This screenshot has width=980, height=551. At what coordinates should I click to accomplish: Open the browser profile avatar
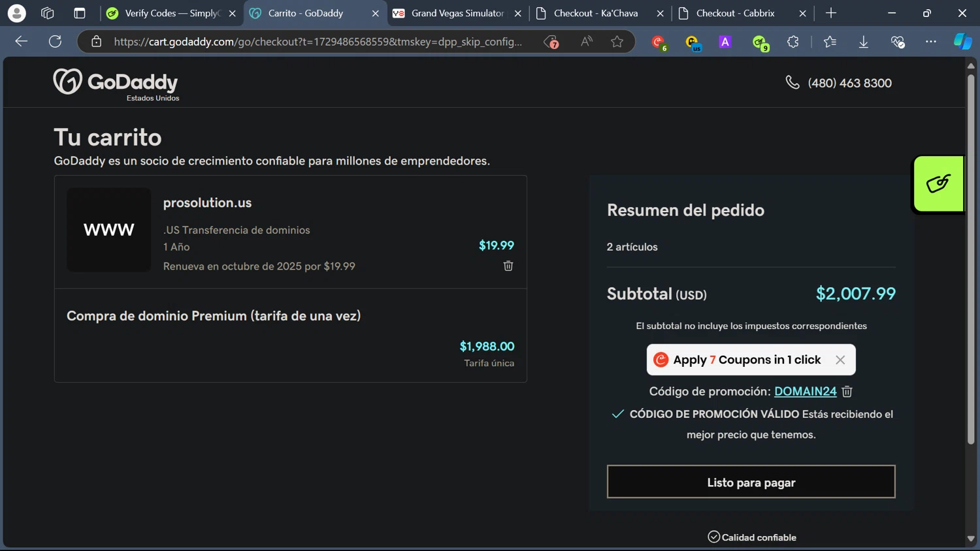(16, 13)
